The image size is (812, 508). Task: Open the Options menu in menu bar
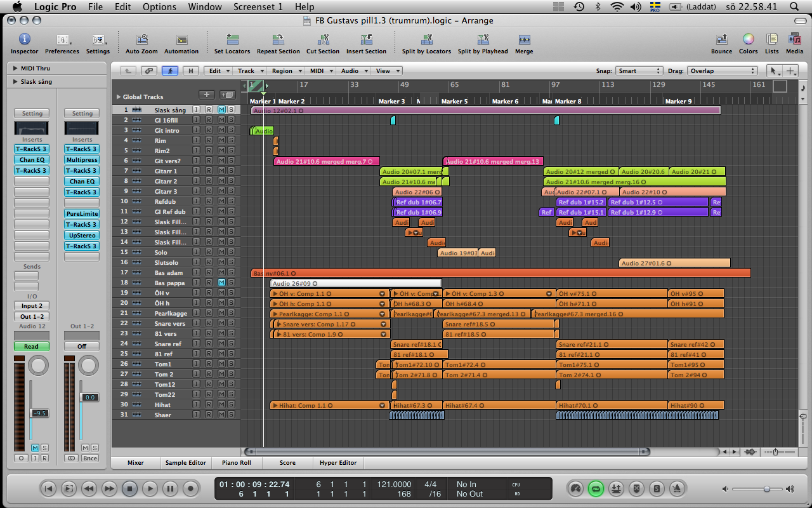click(159, 7)
